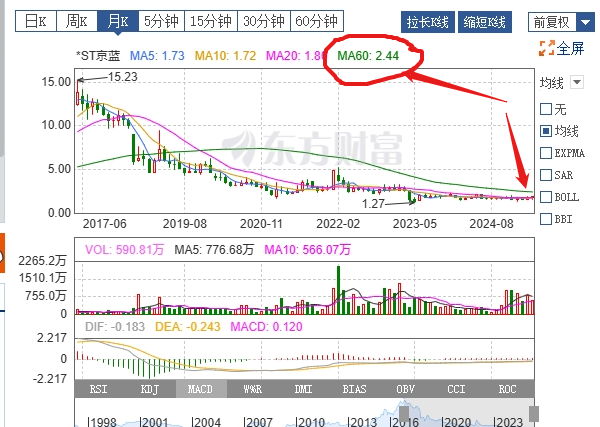Open the 5分钟 chart tab

click(x=161, y=21)
